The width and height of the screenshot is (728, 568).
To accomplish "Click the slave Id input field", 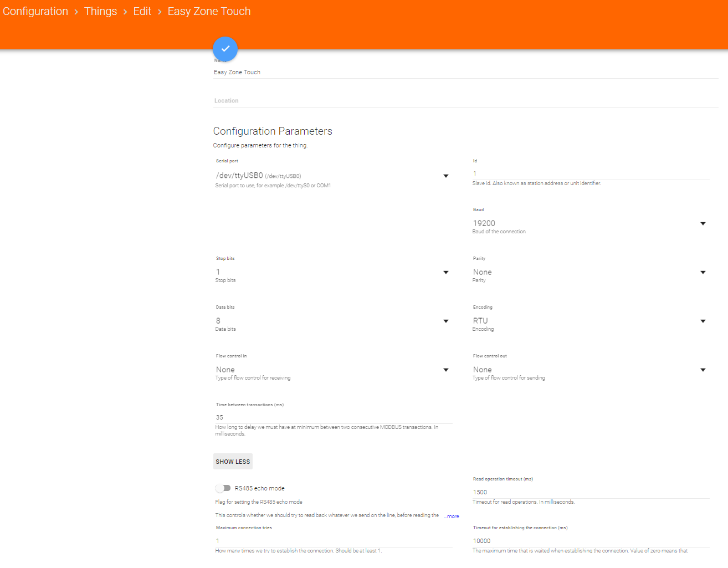I will tap(590, 174).
